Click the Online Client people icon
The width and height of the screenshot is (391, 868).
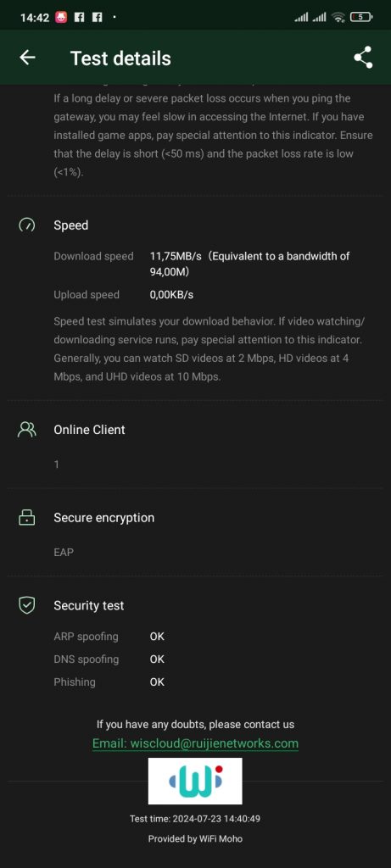point(26,430)
